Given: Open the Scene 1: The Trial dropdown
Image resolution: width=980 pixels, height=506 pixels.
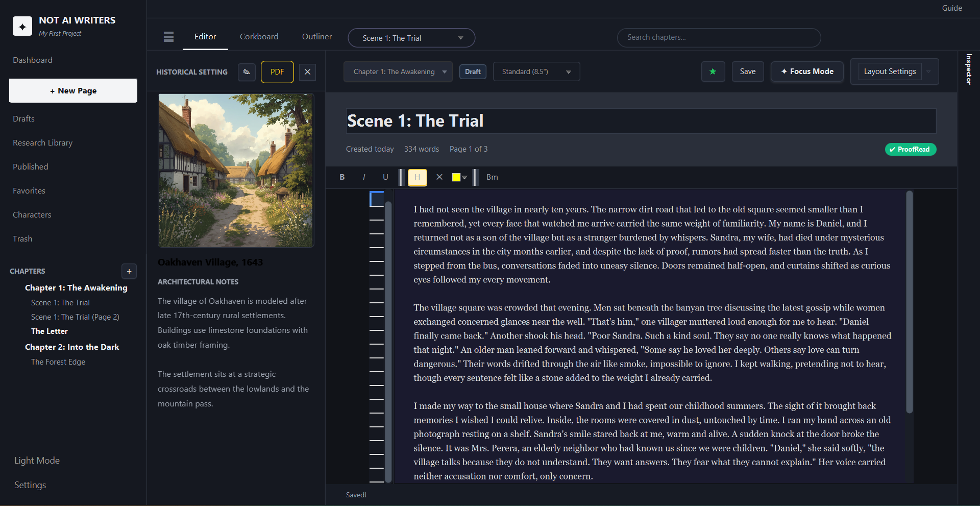Looking at the screenshot, I should (x=411, y=38).
